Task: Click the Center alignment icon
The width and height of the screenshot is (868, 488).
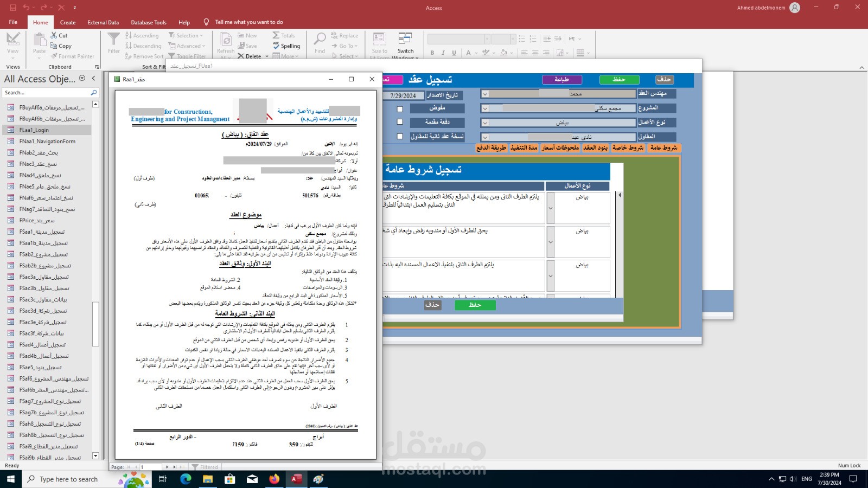Action: tap(535, 53)
